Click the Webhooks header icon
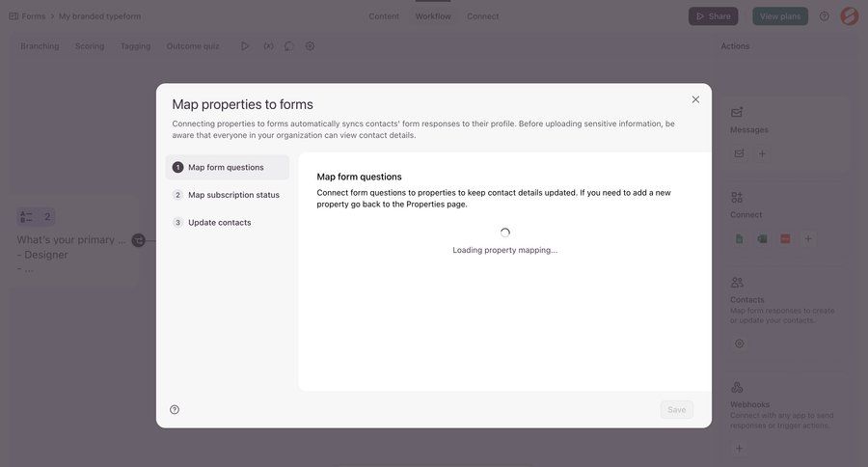Viewport: 868px width, 467px height. tap(737, 387)
